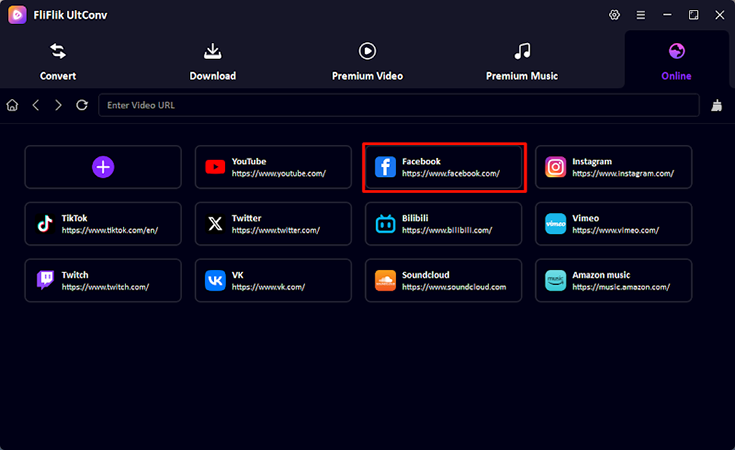Open the Soundcloud site tile
Image resolution: width=735 pixels, height=450 pixels.
click(x=443, y=280)
